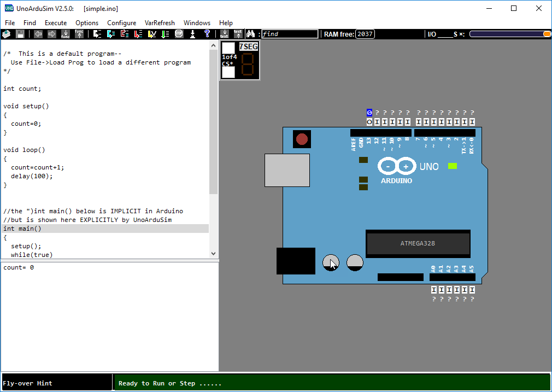Screen dimensions: 552x392
Task: Click the code pane scrollbar down arrow
Action: (214, 253)
